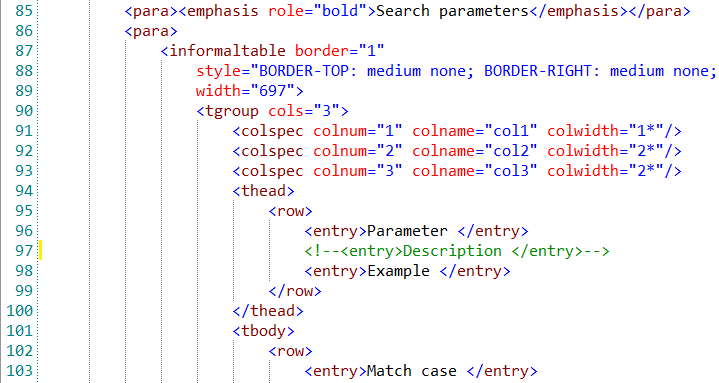Click the closing thead tag on line 100
719x383 pixels.
pyautogui.click(x=268, y=311)
